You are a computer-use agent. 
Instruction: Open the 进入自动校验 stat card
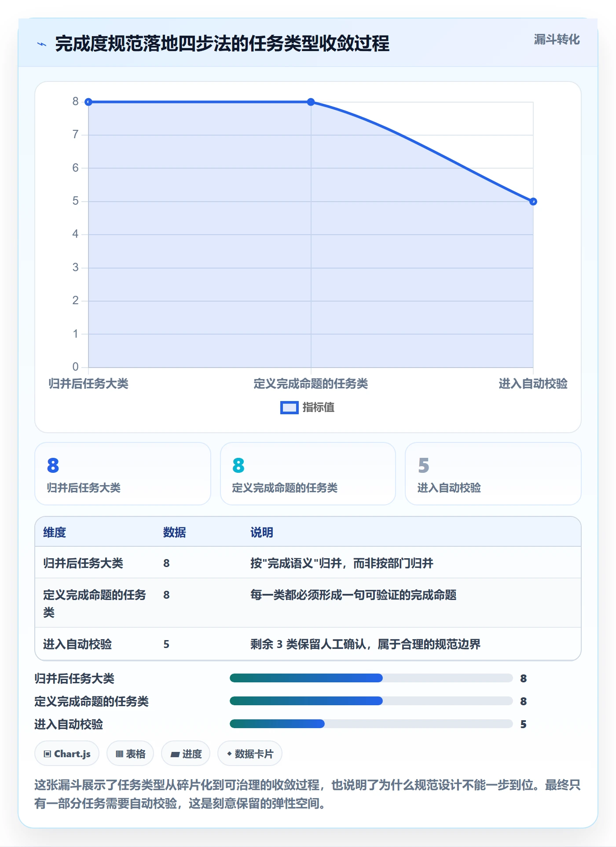493,474
